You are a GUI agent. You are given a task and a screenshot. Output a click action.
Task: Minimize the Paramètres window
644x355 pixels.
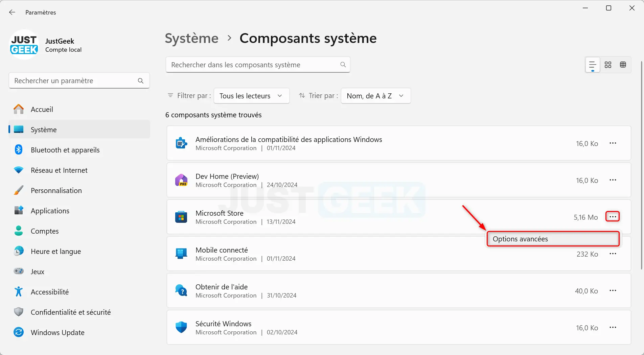click(x=585, y=8)
